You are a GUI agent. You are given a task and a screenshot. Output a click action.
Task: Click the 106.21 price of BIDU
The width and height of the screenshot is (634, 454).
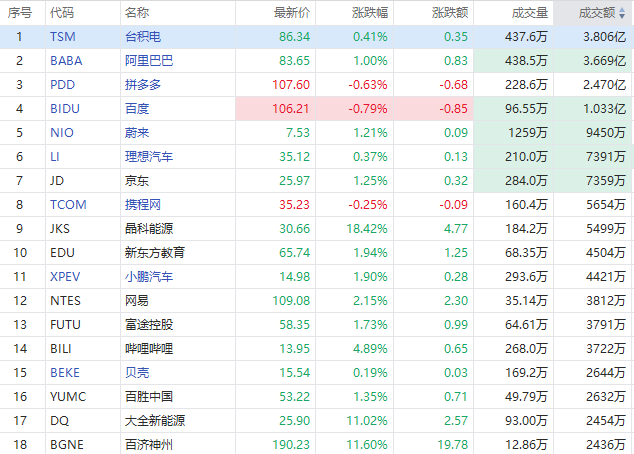(291, 108)
